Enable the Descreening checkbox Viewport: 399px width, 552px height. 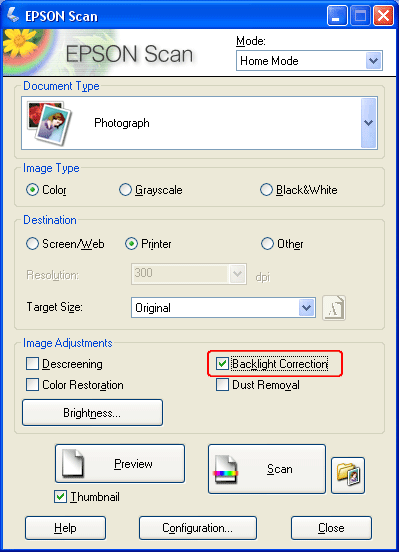pyautogui.click(x=32, y=364)
